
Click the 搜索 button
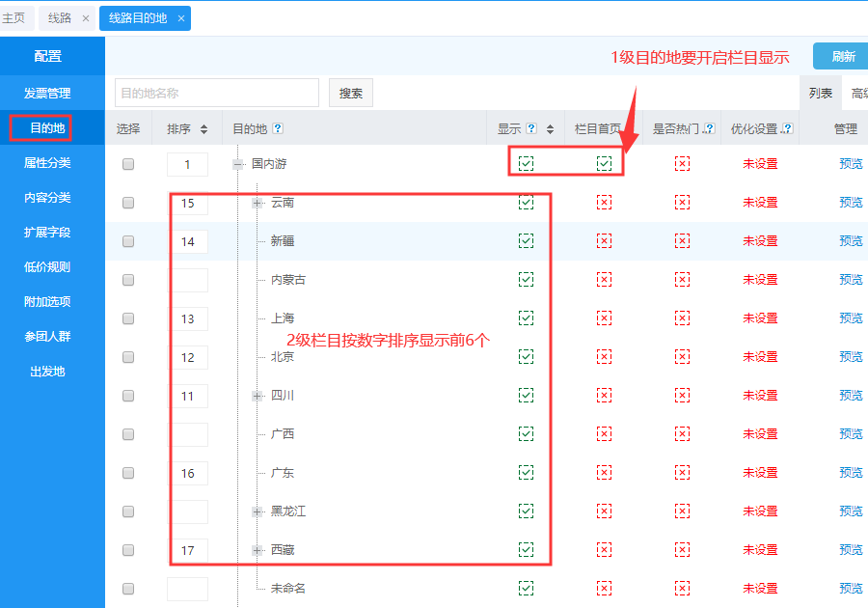pos(351,94)
